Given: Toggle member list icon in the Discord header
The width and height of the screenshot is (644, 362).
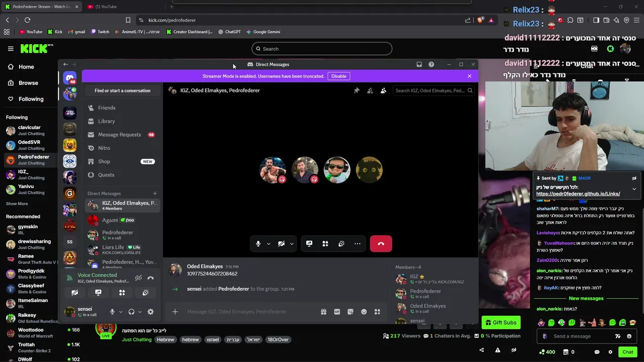Looking at the screenshot, I should click(383, 90).
